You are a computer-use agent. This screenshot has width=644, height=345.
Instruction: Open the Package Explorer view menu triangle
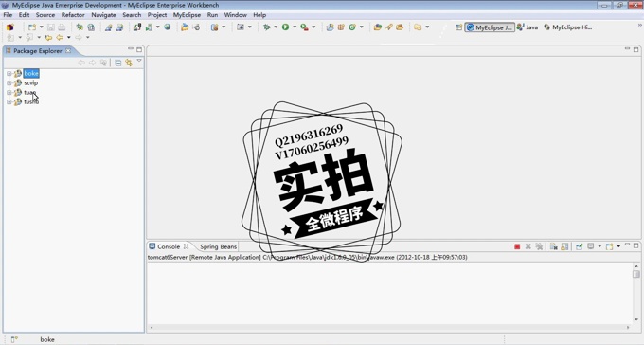(139, 61)
